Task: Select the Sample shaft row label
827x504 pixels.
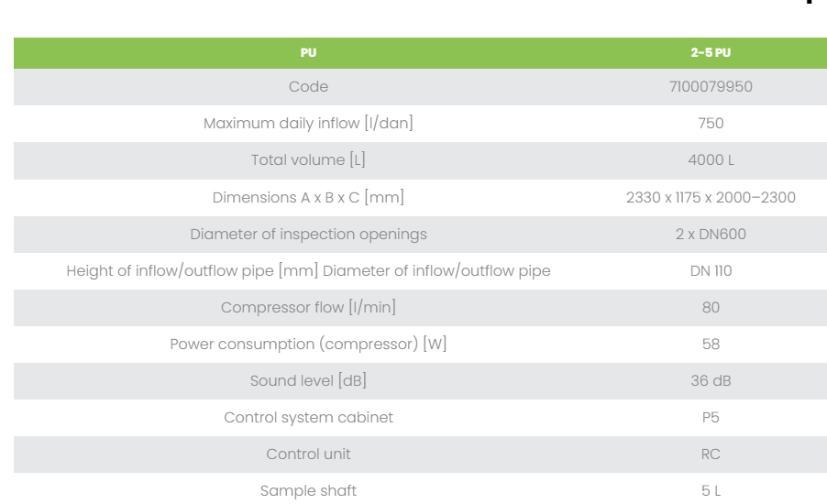Action: click(308, 491)
